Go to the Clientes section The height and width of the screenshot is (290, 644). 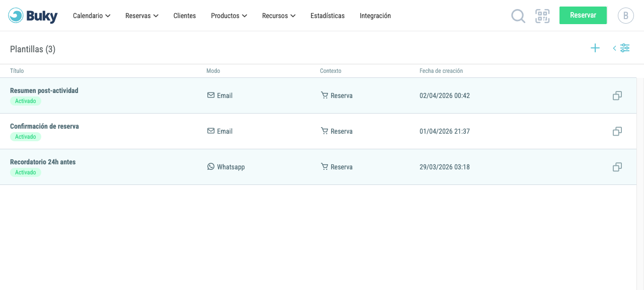click(185, 16)
